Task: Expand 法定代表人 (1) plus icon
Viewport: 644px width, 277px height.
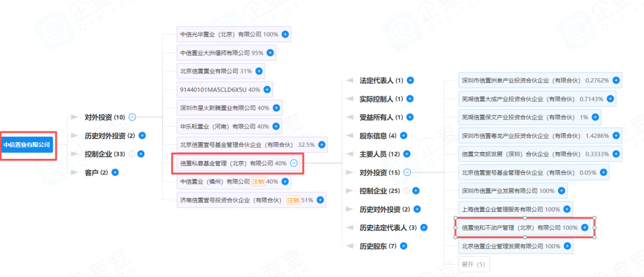Action: 410,80
